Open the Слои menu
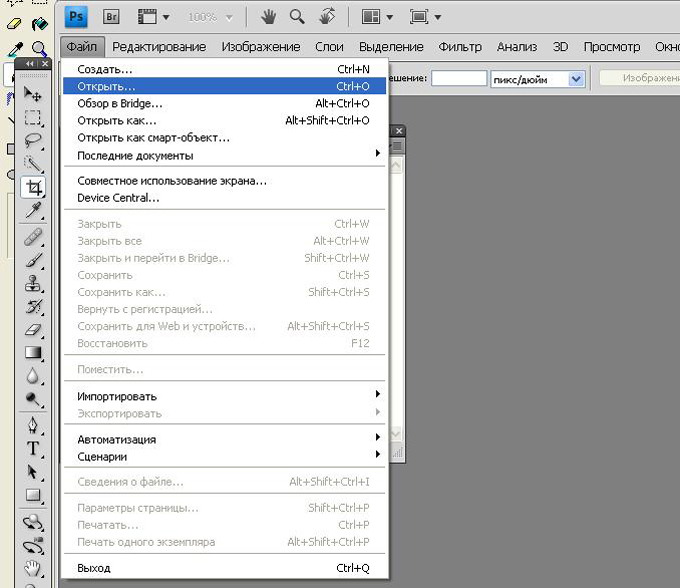The height and width of the screenshot is (588, 680). click(329, 47)
